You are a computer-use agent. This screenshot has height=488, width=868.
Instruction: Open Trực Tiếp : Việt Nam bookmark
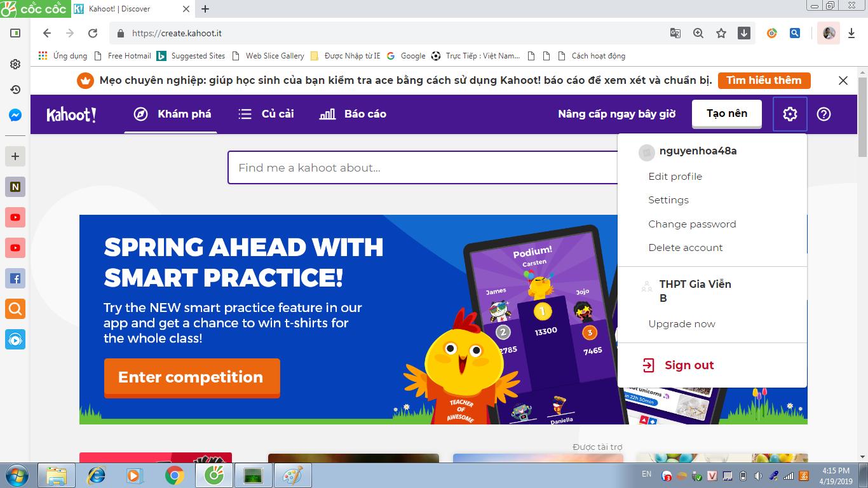(x=476, y=56)
